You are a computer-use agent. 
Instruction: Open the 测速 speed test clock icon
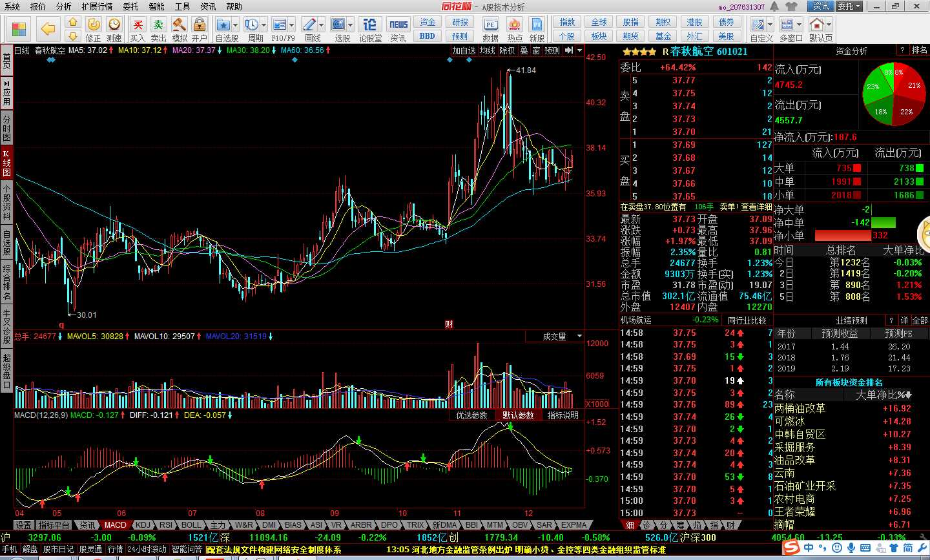click(114, 29)
